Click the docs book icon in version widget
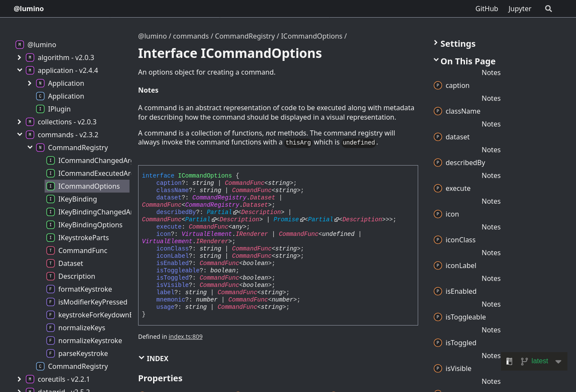Image resolution: width=576 pixels, height=392 pixels. (509, 361)
